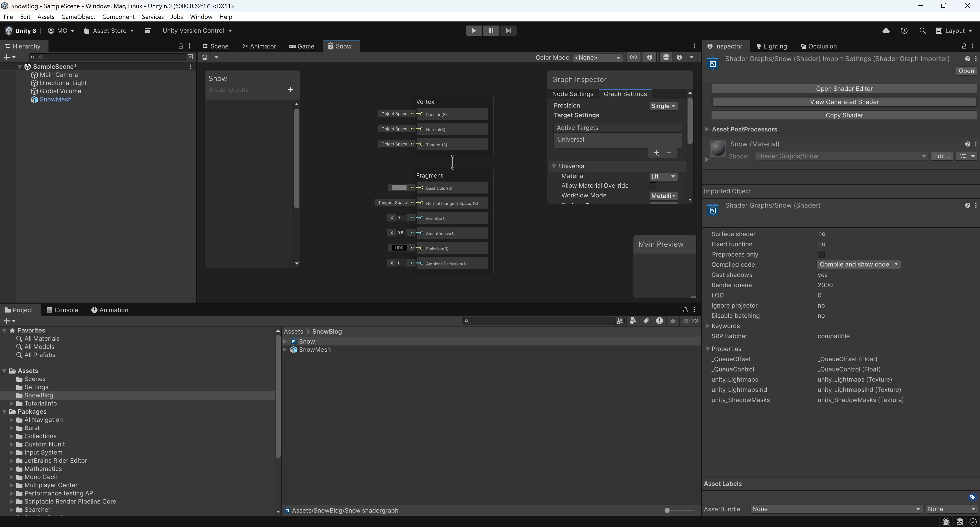Save the shader graph asset with disk icon
Image resolution: width=980 pixels, height=527 pixels.
204,57
